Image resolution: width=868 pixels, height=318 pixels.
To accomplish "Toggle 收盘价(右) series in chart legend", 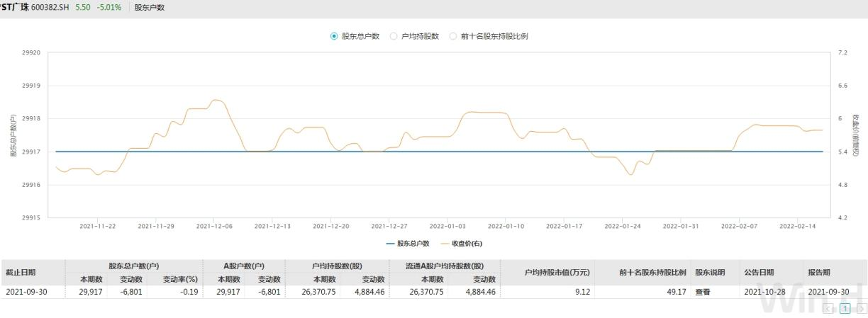I will pyautogui.click(x=462, y=244).
